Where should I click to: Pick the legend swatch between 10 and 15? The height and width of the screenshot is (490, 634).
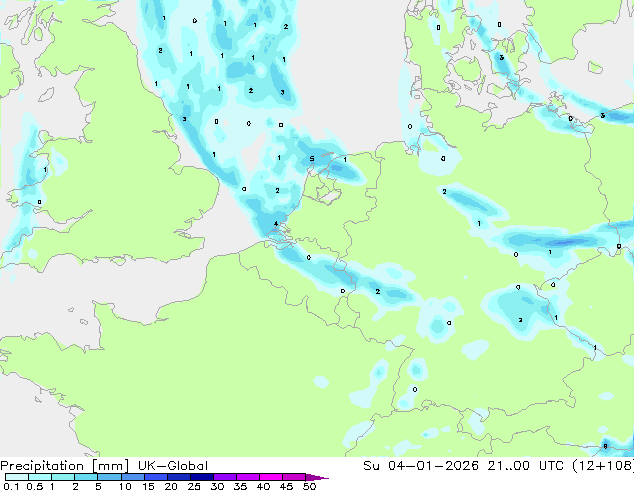(133, 477)
